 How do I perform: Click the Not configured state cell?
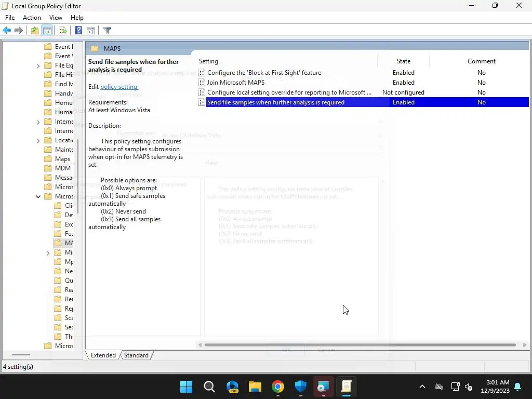tap(403, 92)
